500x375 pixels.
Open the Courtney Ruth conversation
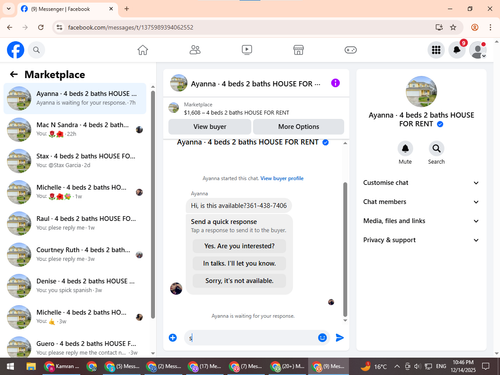pos(75,254)
